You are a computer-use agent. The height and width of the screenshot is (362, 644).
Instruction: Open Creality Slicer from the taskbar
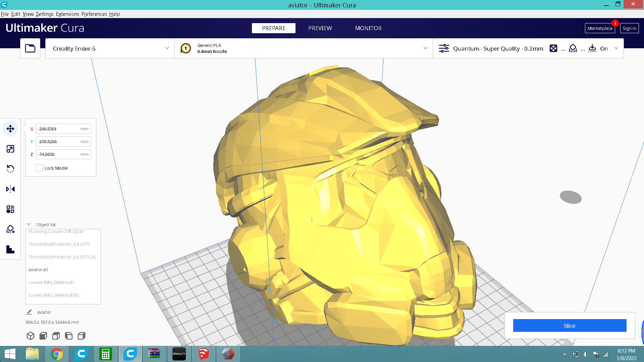[x=179, y=354]
